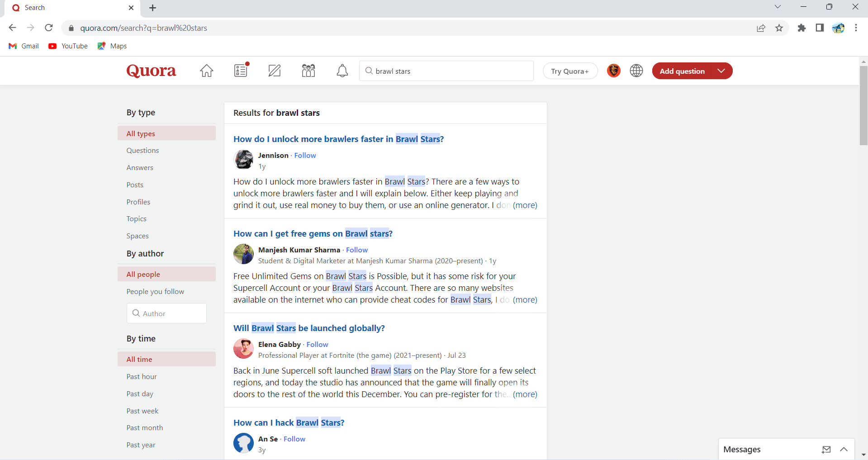This screenshot has width=868, height=460.
Task: Click the Author filter input field
Action: click(166, 313)
